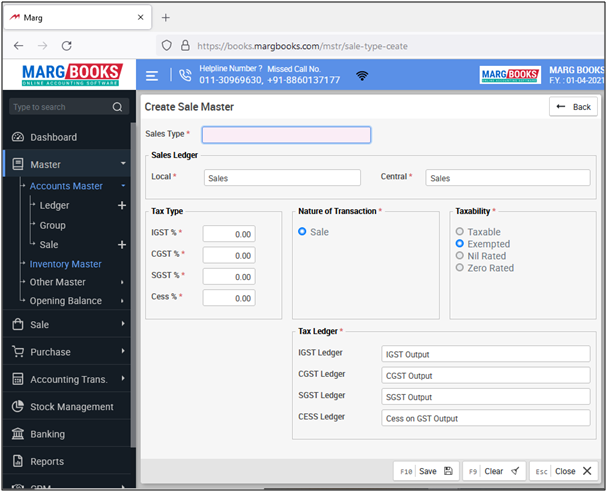Viewport: 608px width, 492px height.
Task: Select Group in Accounts Master tree
Action: tap(52, 225)
